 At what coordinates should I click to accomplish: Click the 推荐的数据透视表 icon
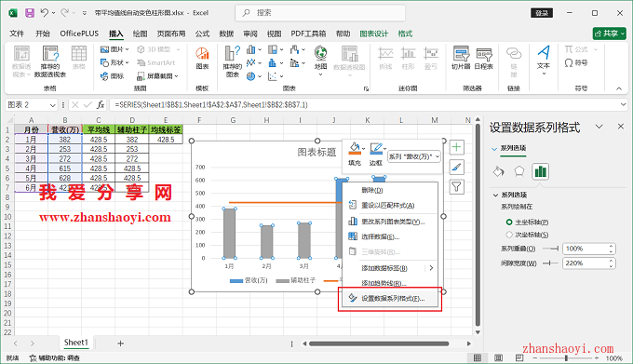point(50,61)
